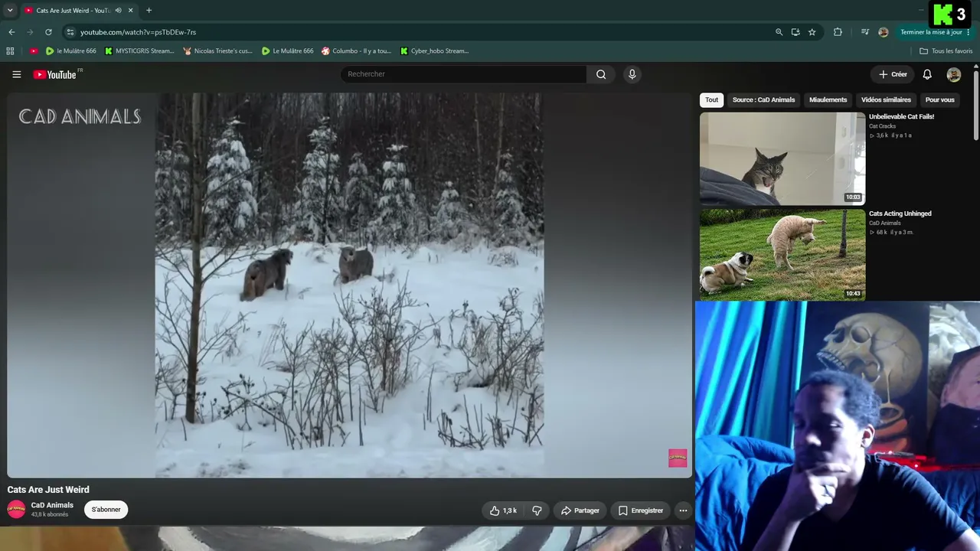Open the browser extensions puzzle icon
Viewport: 980px width, 551px height.
[x=838, y=32]
